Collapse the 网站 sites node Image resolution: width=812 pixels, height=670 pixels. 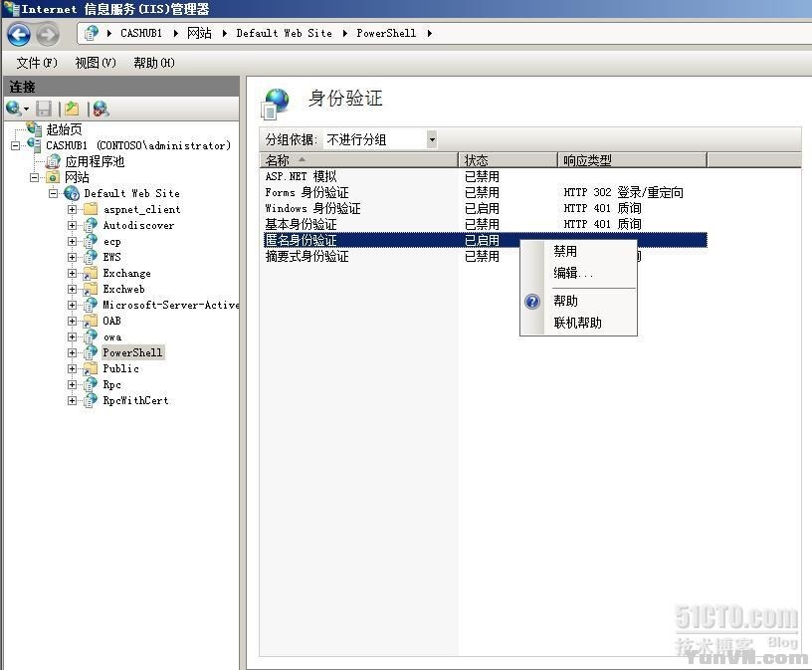pyautogui.click(x=34, y=178)
